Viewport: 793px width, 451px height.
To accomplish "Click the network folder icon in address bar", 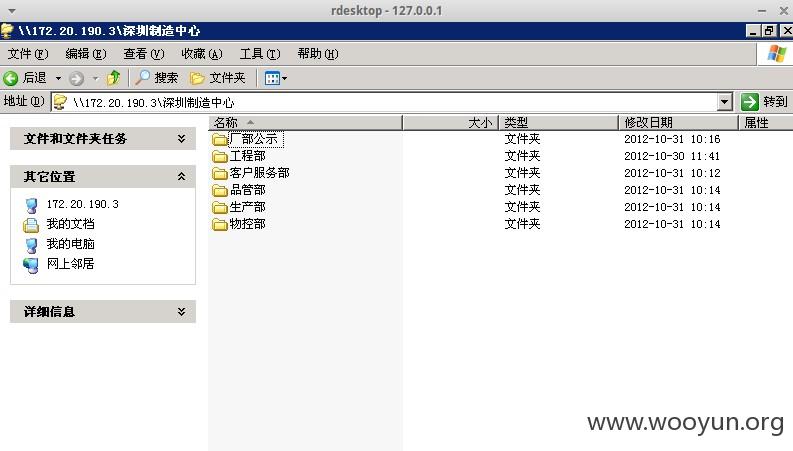I will point(60,102).
